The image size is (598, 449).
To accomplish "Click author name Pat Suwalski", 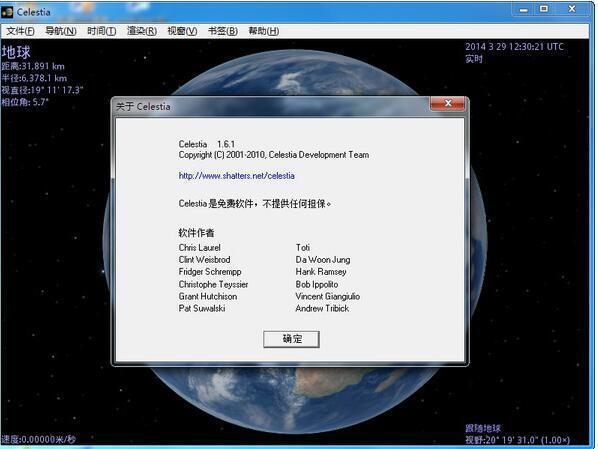I will (x=202, y=308).
